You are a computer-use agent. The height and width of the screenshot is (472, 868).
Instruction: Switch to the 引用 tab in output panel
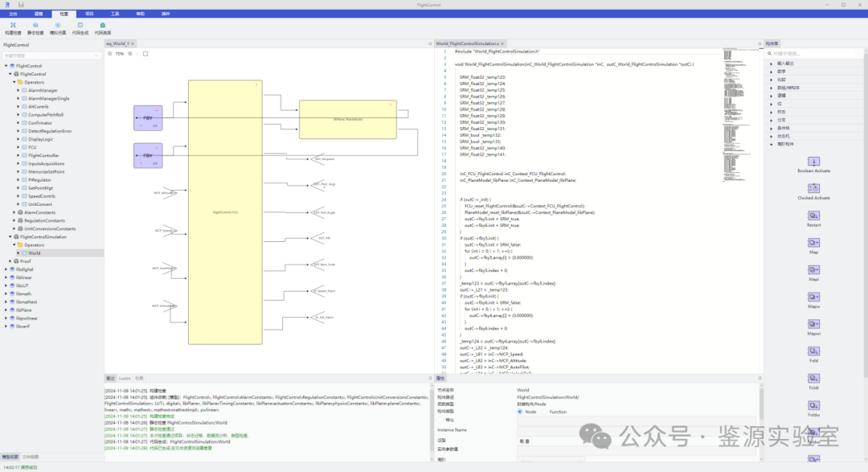(139, 379)
